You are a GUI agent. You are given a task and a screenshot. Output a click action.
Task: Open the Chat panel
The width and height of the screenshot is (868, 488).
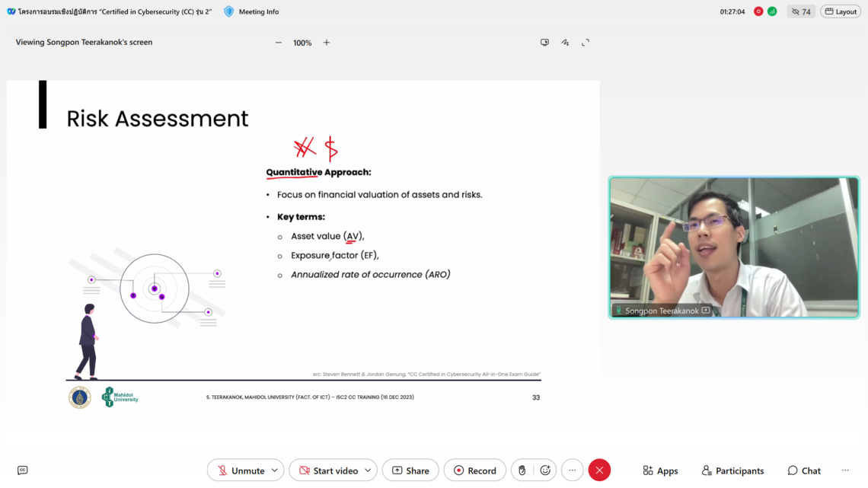coord(804,470)
